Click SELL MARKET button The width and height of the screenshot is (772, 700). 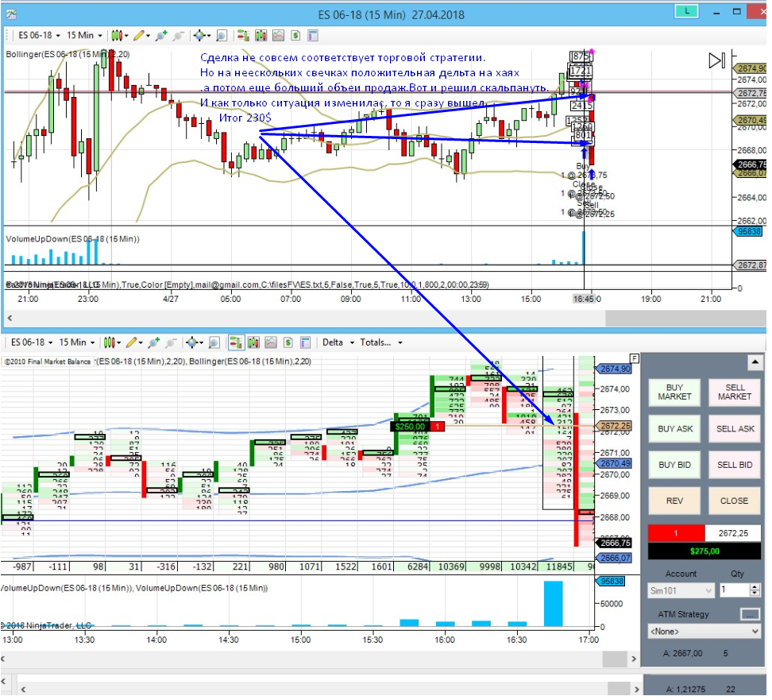point(735,393)
